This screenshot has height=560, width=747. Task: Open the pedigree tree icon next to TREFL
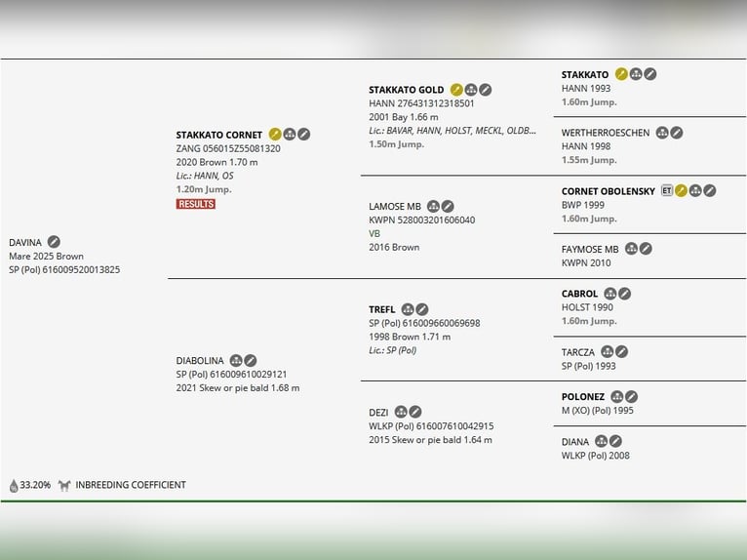[408, 310]
